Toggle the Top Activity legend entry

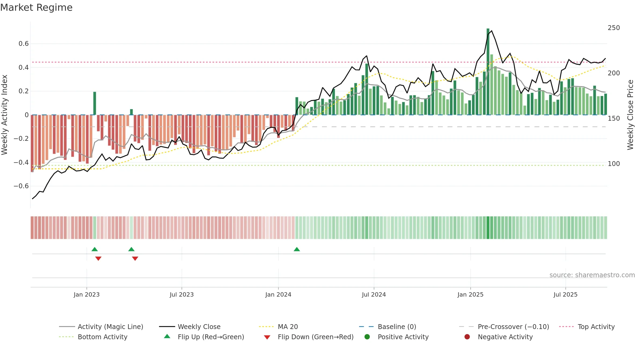(587, 327)
